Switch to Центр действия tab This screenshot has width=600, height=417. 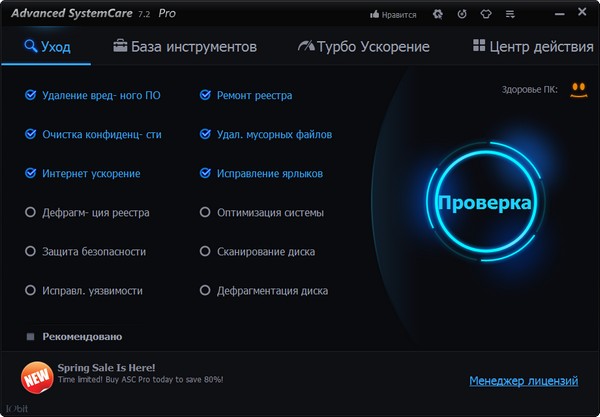533,47
